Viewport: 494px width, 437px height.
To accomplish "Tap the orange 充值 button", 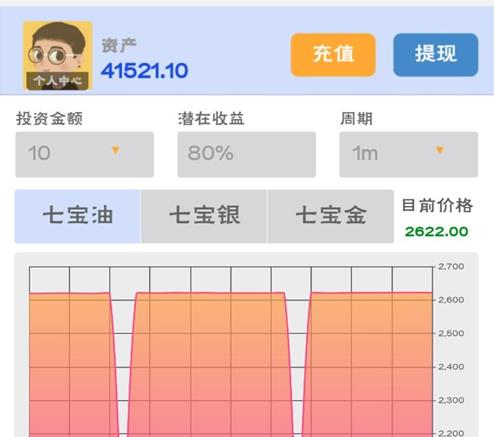I will pyautogui.click(x=333, y=55).
